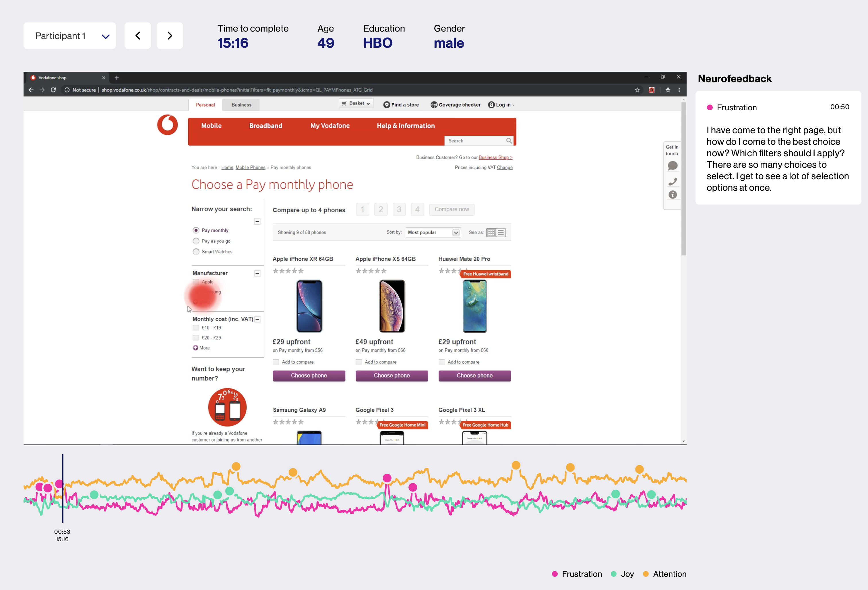The image size is (868, 590).
Task: Collapse the Monthly cost filter section
Action: (x=257, y=319)
